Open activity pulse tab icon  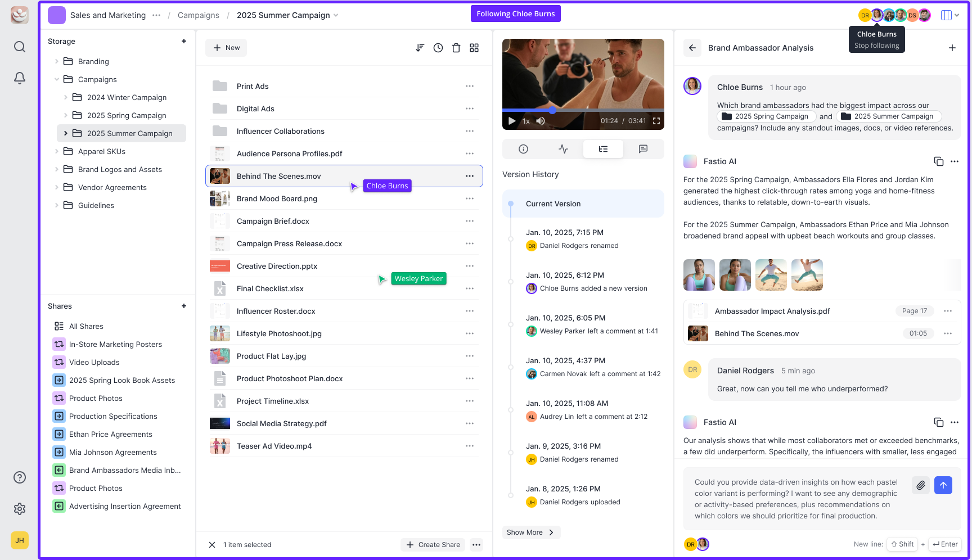click(563, 149)
